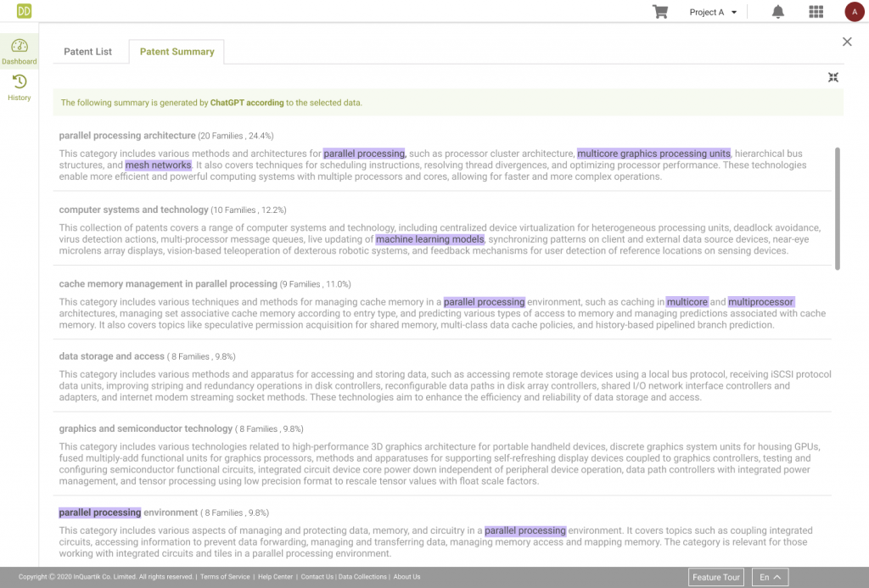Go to Dashboard in sidebar
869x588 pixels.
coord(20,52)
